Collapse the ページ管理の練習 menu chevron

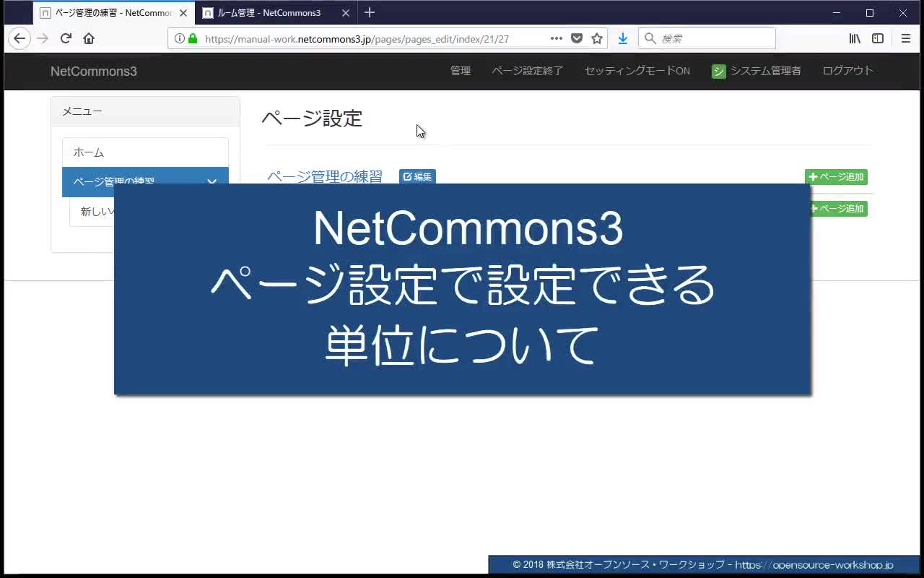coord(212,181)
